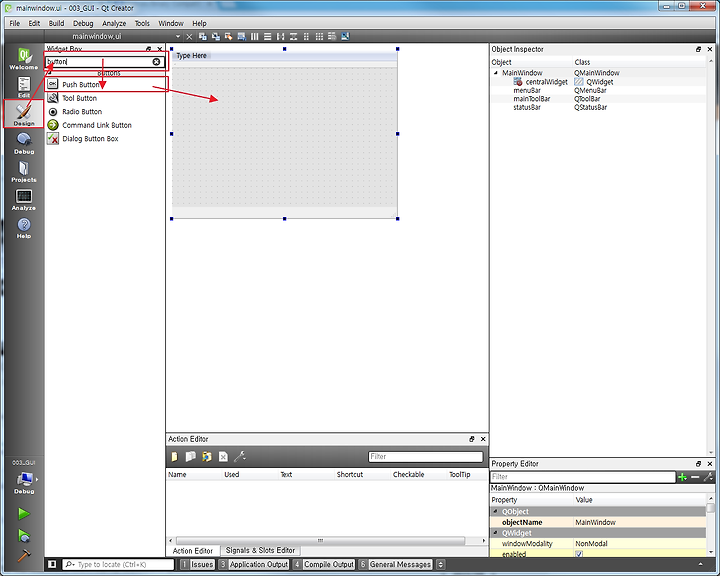Open the File menu
The width and height of the screenshot is (720, 576).
[x=15, y=23]
